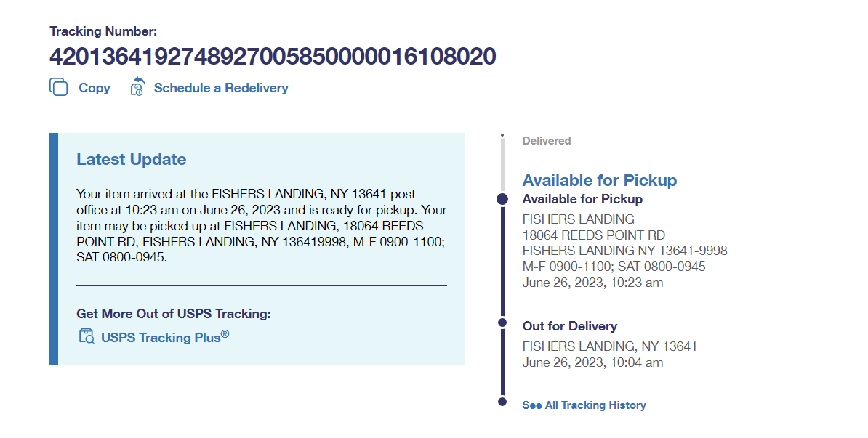Click the 18064 REEDS POINT RD address line in timeline

[x=594, y=235]
